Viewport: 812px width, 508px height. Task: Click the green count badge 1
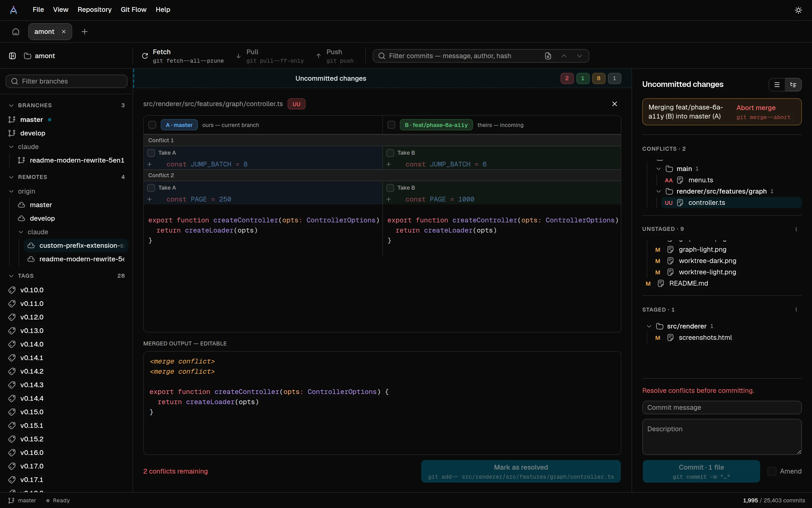583,78
